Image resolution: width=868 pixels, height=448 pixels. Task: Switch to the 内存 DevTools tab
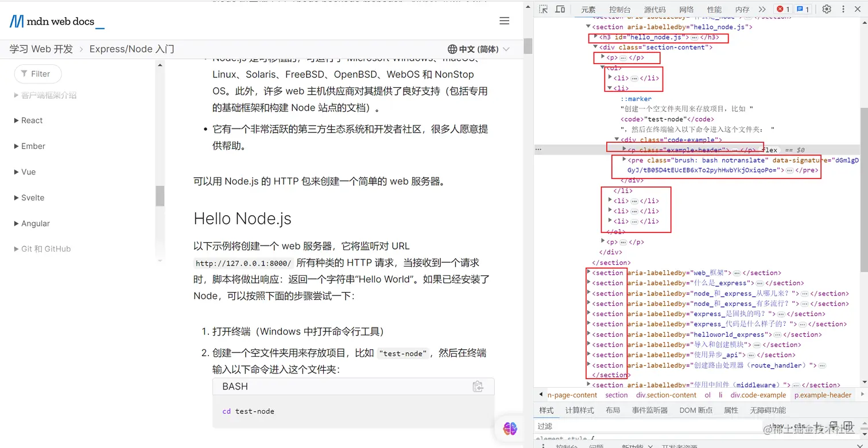[742, 9]
